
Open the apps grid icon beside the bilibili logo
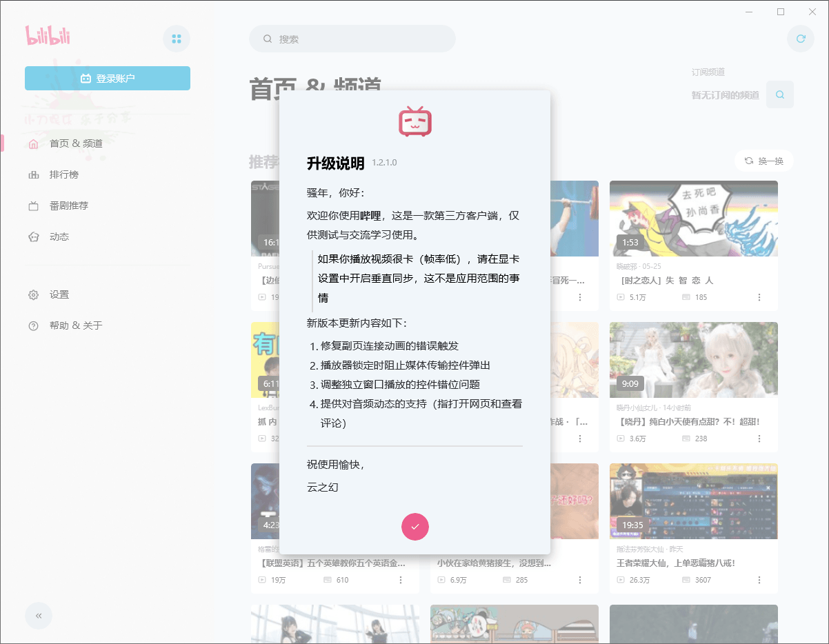click(177, 39)
